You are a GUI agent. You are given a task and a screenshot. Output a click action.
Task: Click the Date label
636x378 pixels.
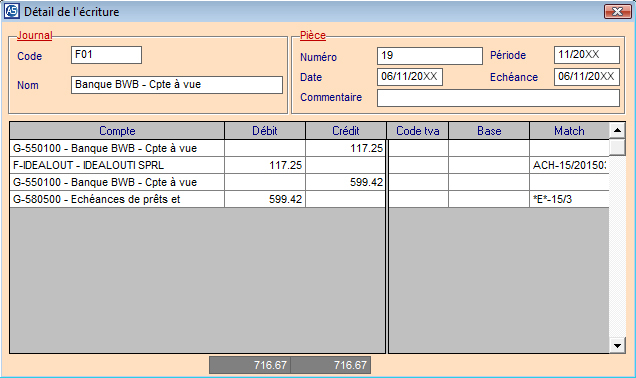(311, 77)
